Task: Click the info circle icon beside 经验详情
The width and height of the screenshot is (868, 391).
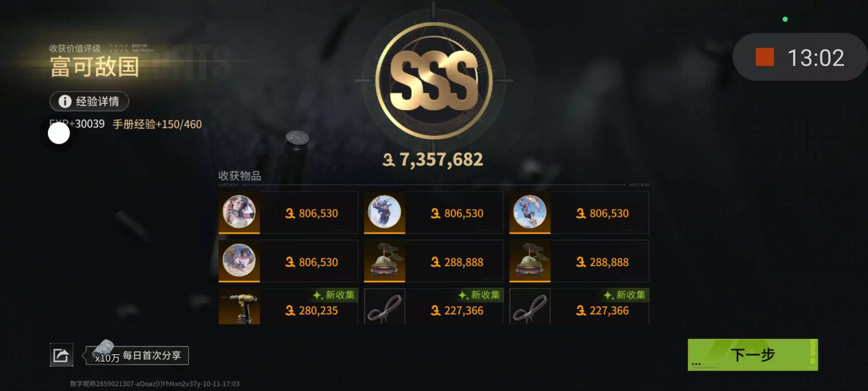Action: click(x=65, y=101)
